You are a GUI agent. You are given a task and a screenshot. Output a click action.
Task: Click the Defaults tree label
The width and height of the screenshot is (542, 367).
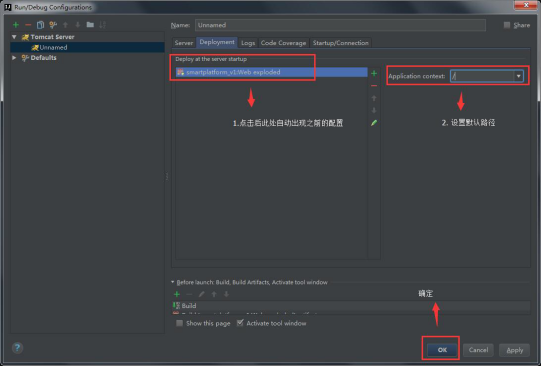(43, 58)
